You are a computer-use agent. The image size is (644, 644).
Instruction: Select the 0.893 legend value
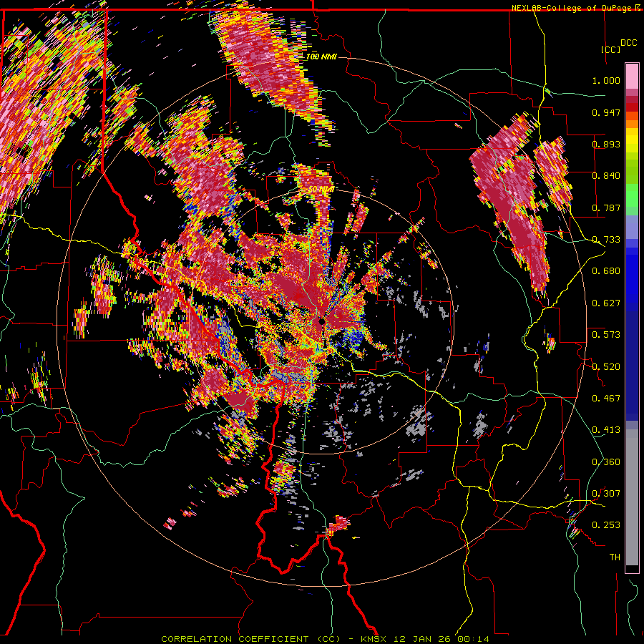click(x=606, y=144)
